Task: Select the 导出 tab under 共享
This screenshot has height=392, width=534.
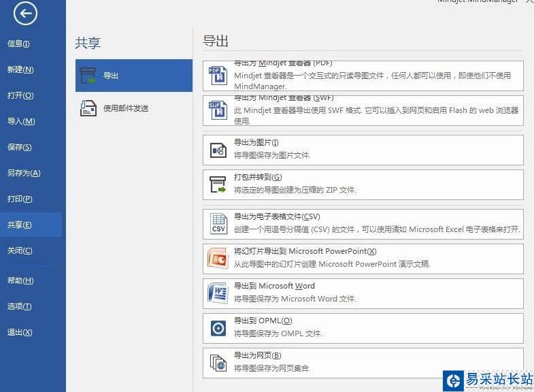Action: [x=134, y=76]
